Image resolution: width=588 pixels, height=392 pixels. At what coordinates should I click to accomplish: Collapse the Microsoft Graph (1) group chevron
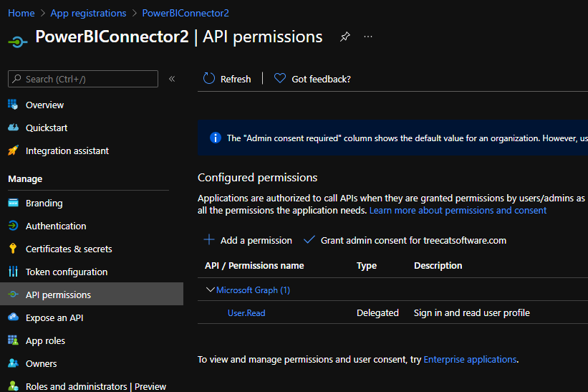coord(210,290)
